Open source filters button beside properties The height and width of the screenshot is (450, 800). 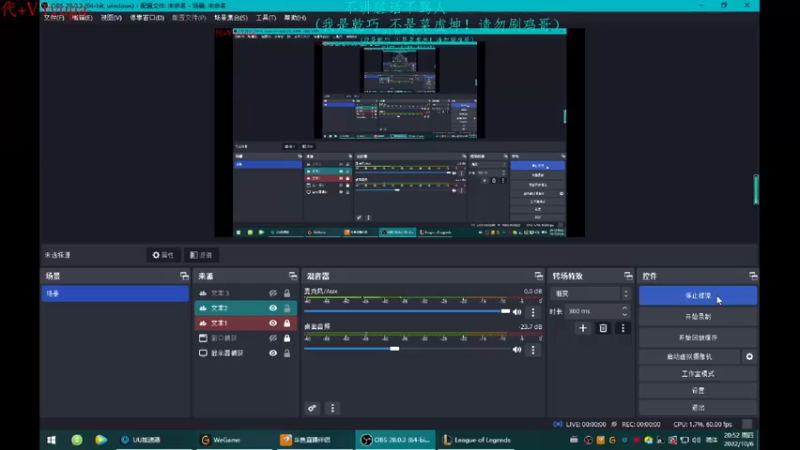[201, 255]
